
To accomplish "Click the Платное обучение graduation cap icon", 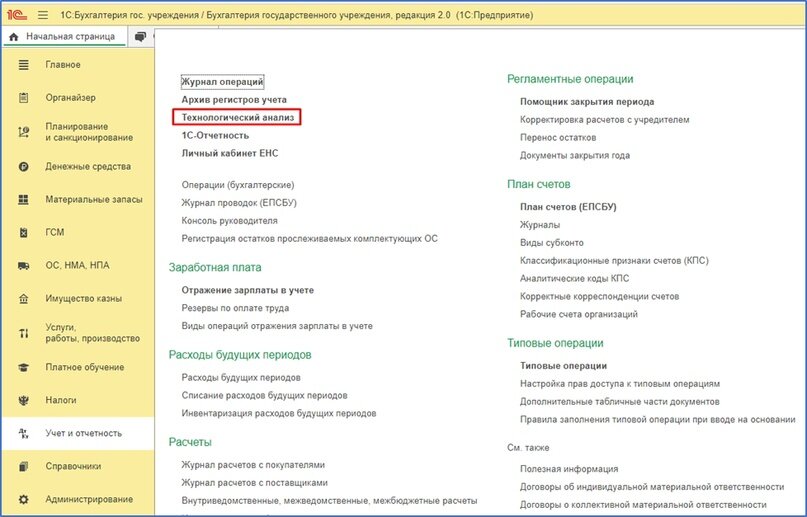I will (x=24, y=367).
